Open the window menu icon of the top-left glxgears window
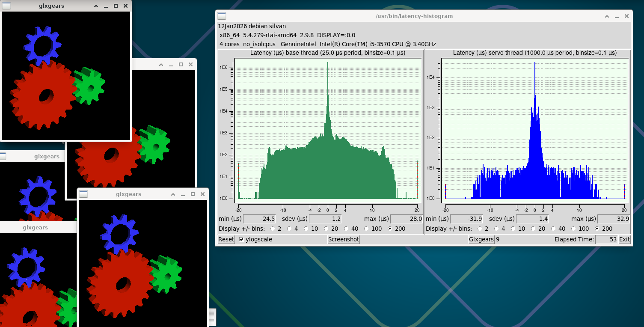 6,6
